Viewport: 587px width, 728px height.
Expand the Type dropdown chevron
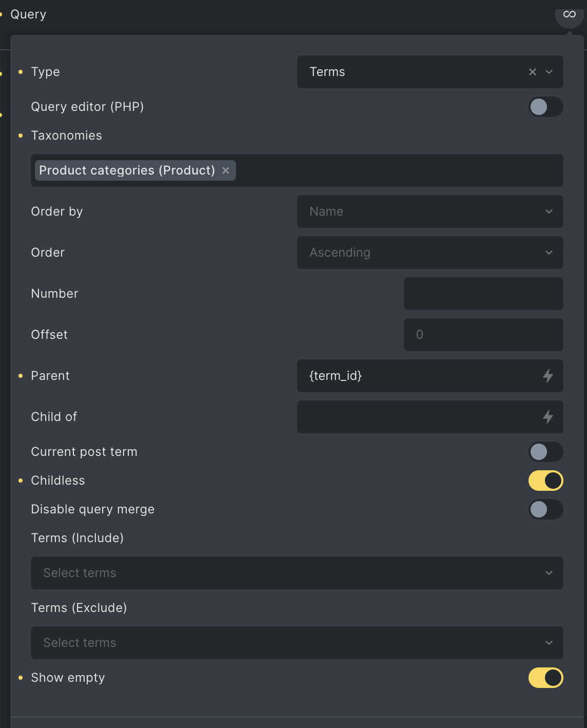[x=549, y=72]
